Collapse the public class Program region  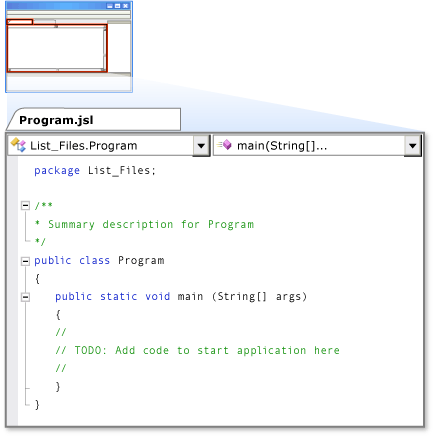(25, 261)
